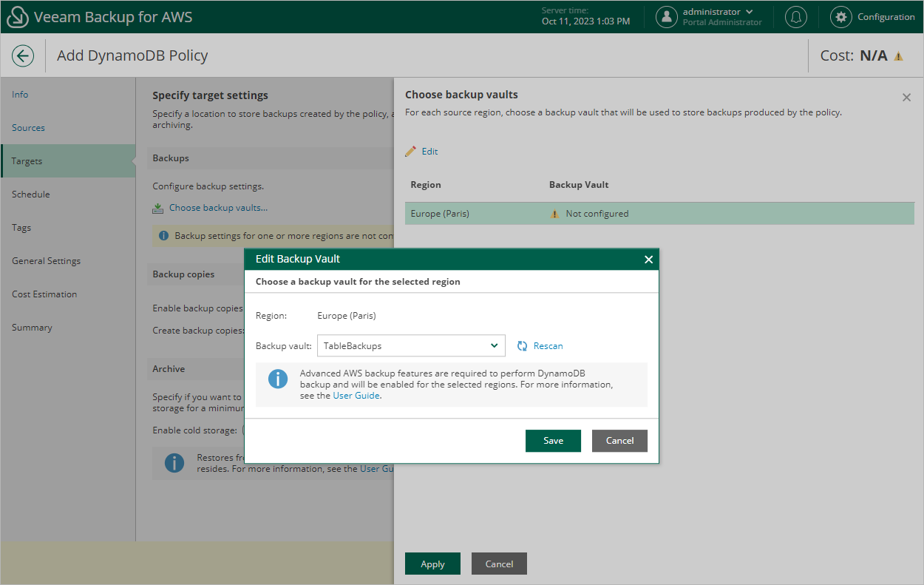Image resolution: width=924 pixels, height=585 pixels.
Task: Click the Configuration gear icon
Action: pyautogui.click(x=841, y=17)
